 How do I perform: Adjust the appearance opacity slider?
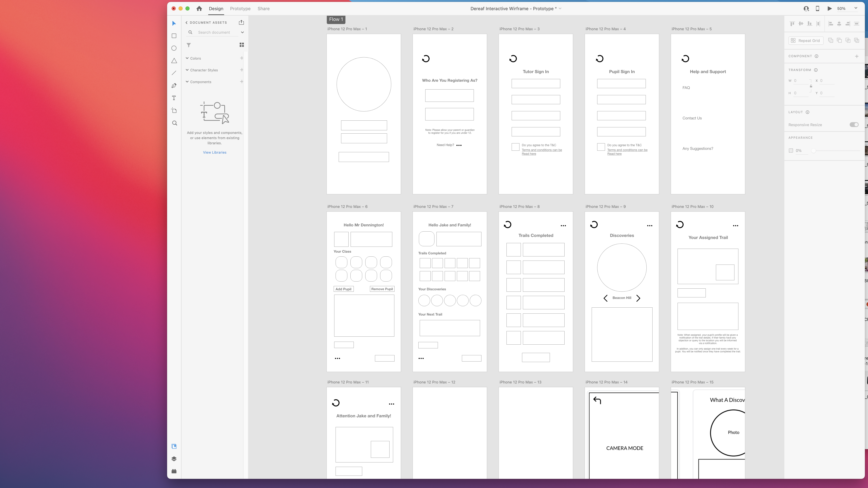click(x=813, y=151)
